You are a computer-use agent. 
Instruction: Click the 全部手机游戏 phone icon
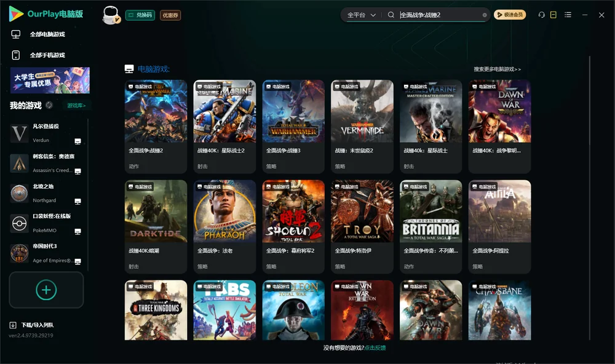[x=16, y=55]
